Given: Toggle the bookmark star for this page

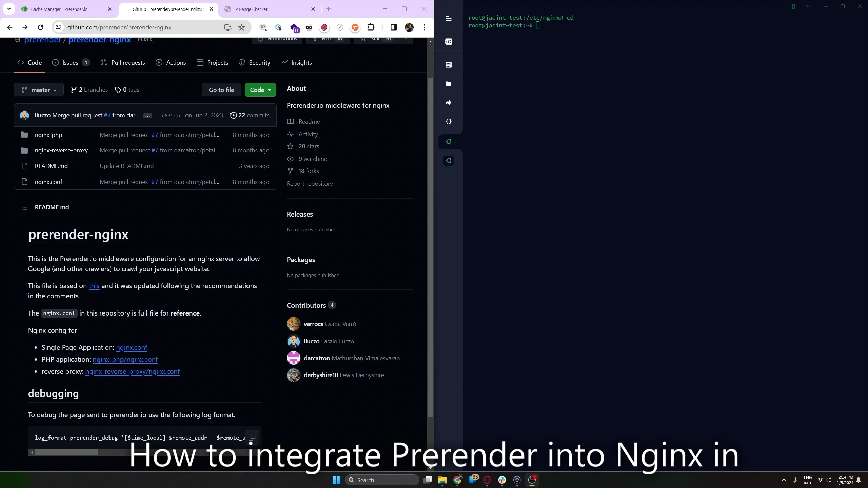Looking at the screenshot, I should pyautogui.click(x=241, y=27).
